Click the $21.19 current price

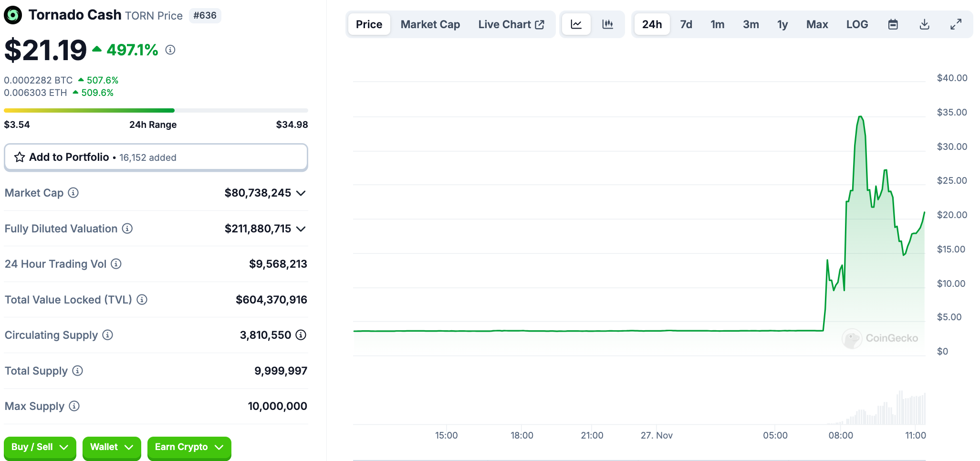pyautogui.click(x=45, y=50)
